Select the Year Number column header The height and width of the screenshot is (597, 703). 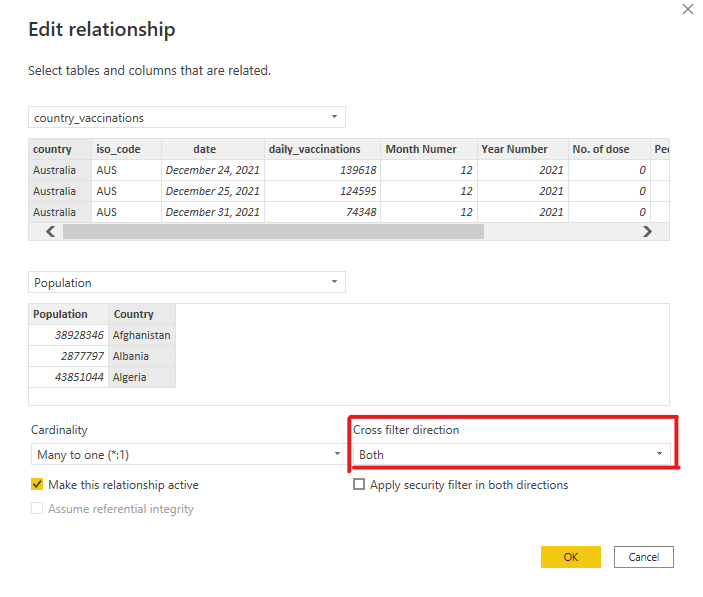pos(523,149)
